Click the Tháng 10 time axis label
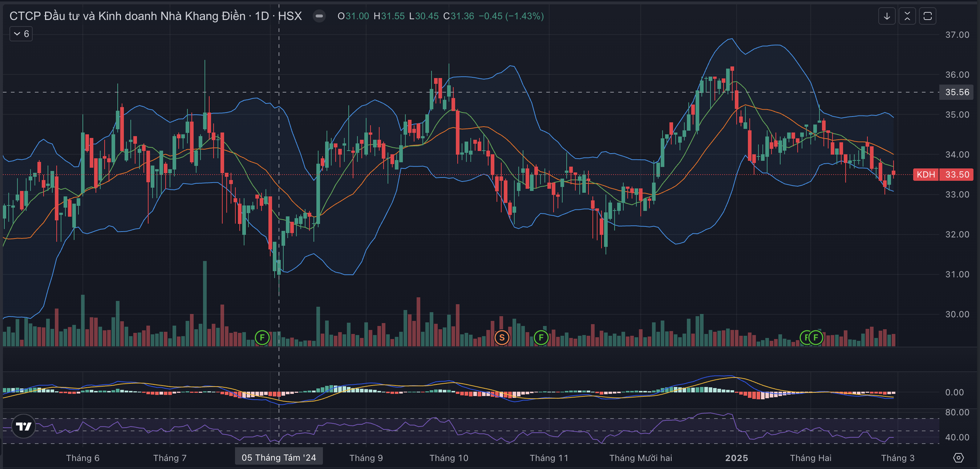The width and height of the screenshot is (980, 469). click(449, 458)
